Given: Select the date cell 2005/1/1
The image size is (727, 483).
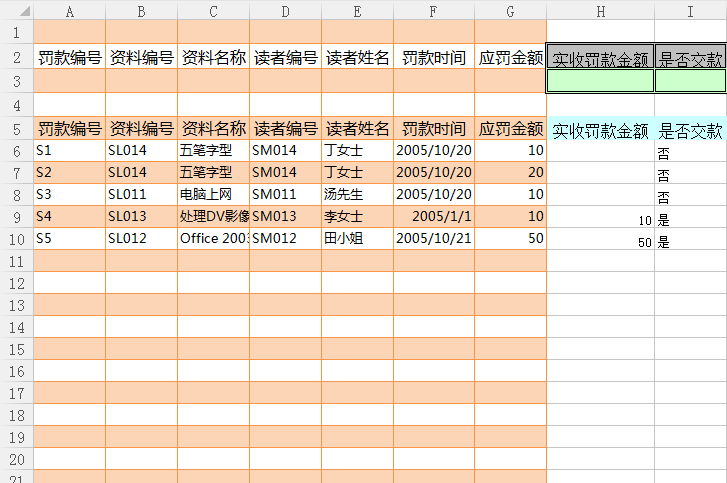Looking at the screenshot, I should [x=433, y=216].
